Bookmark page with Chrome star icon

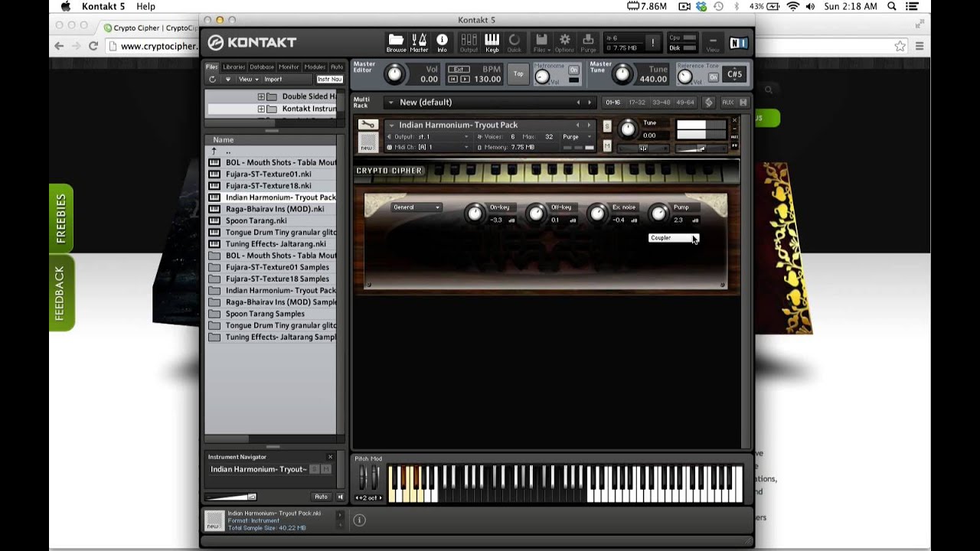pyautogui.click(x=900, y=46)
